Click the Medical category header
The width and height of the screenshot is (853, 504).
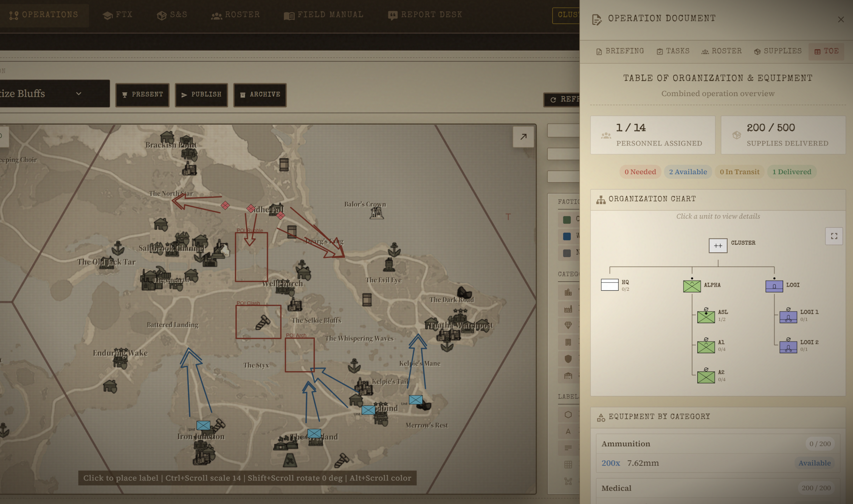point(718,488)
